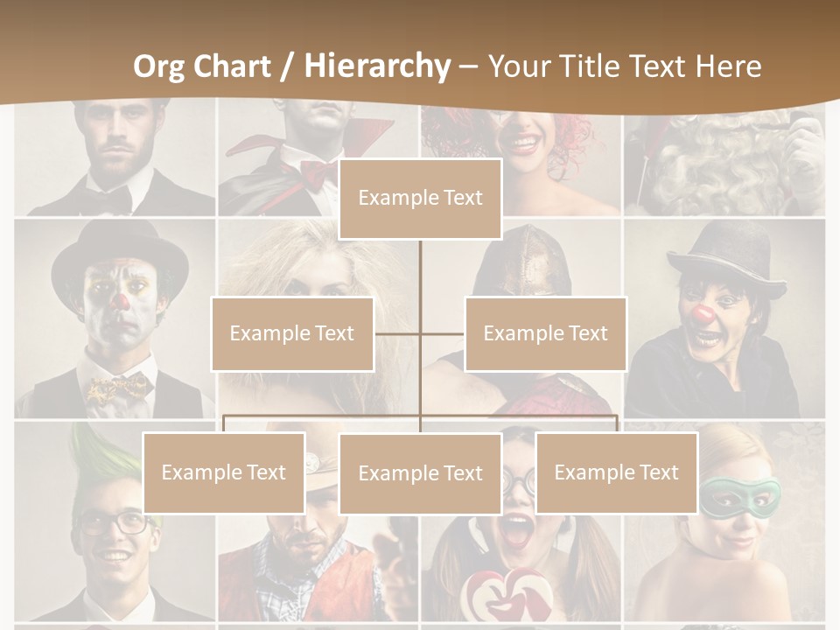This screenshot has width=840, height=630.
Task: Click the bold "Org Chart / Hierarchy" title text
Action: [290, 66]
